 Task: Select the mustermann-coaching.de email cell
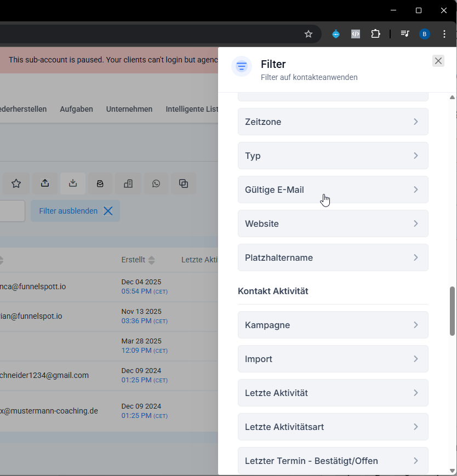(x=49, y=411)
